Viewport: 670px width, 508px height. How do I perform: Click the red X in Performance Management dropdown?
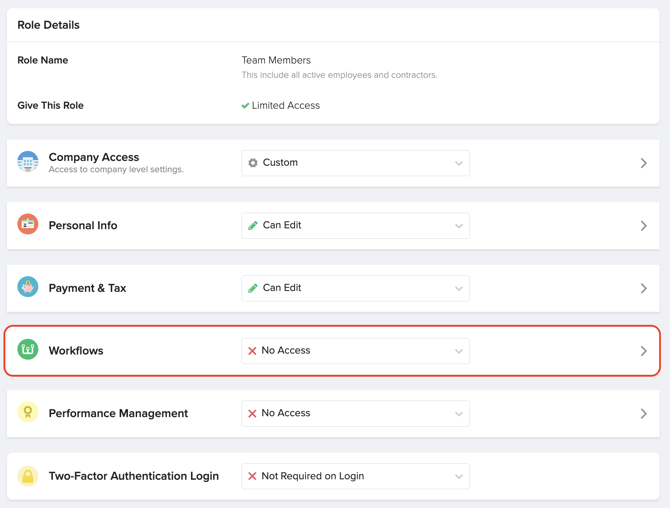click(252, 414)
